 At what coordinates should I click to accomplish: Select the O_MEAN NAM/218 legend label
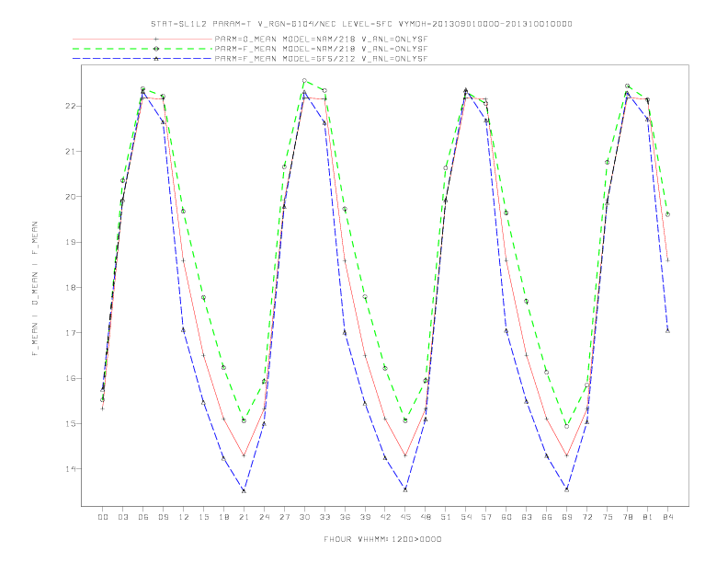click(321, 39)
